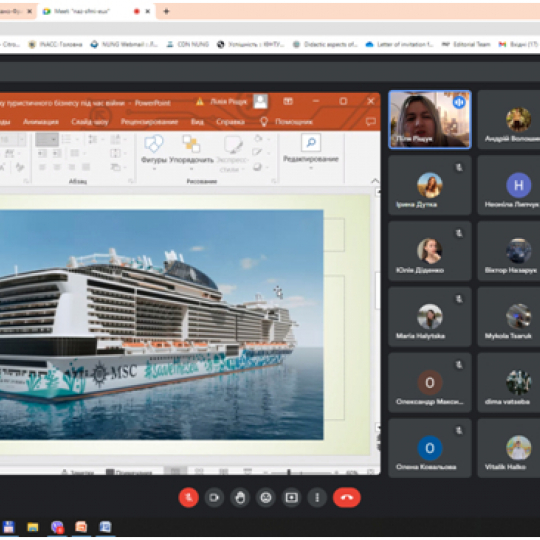Open Meet's three-dot more options menu

pyautogui.click(x=317, y=497)
